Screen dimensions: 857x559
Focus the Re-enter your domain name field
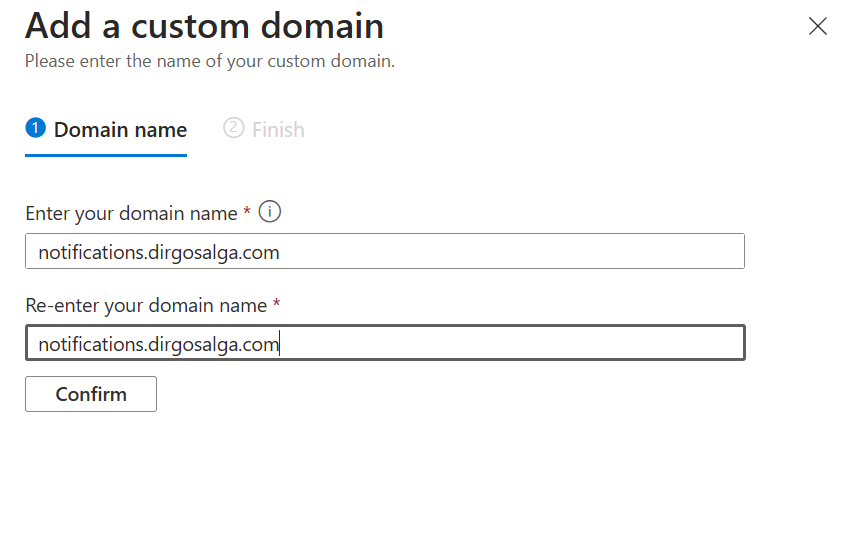[x=384, y=344]
